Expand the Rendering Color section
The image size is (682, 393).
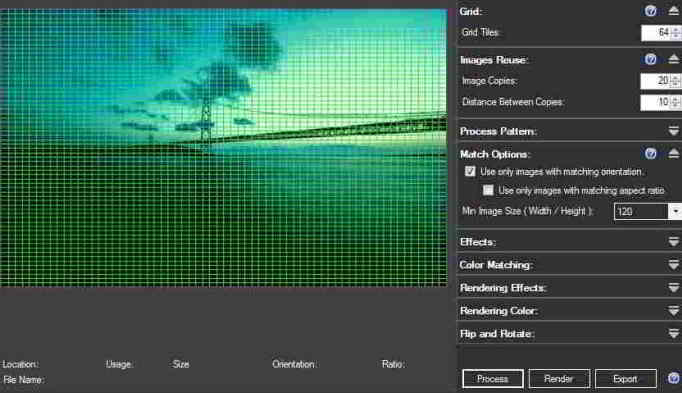pos(674,310)
